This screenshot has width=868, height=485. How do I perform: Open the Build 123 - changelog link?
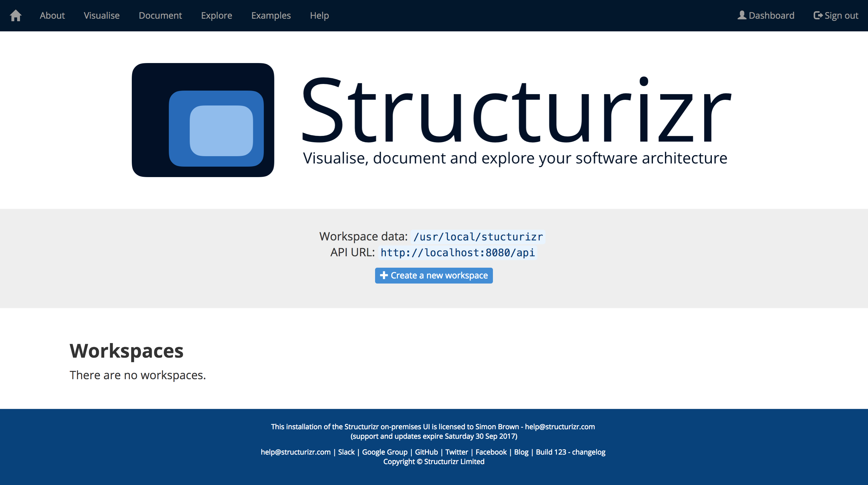pos(571,452)
